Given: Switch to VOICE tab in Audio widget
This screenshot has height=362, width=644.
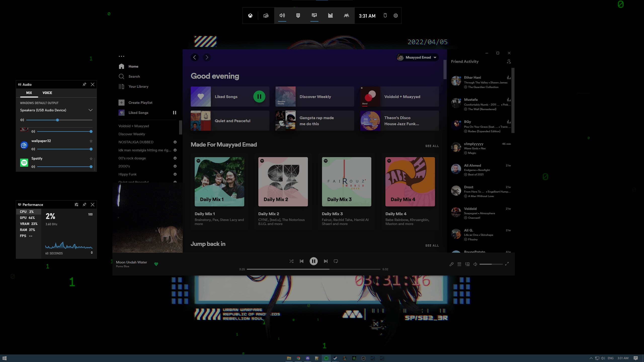Looking at the screenshot, I should pyautogui.click(x=47, y=93).
